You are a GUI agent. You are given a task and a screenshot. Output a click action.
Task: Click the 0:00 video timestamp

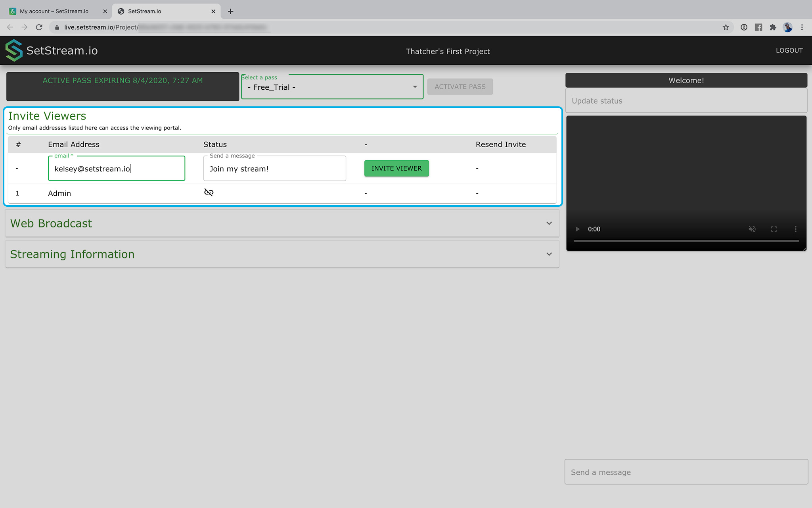tap(594, 229)
